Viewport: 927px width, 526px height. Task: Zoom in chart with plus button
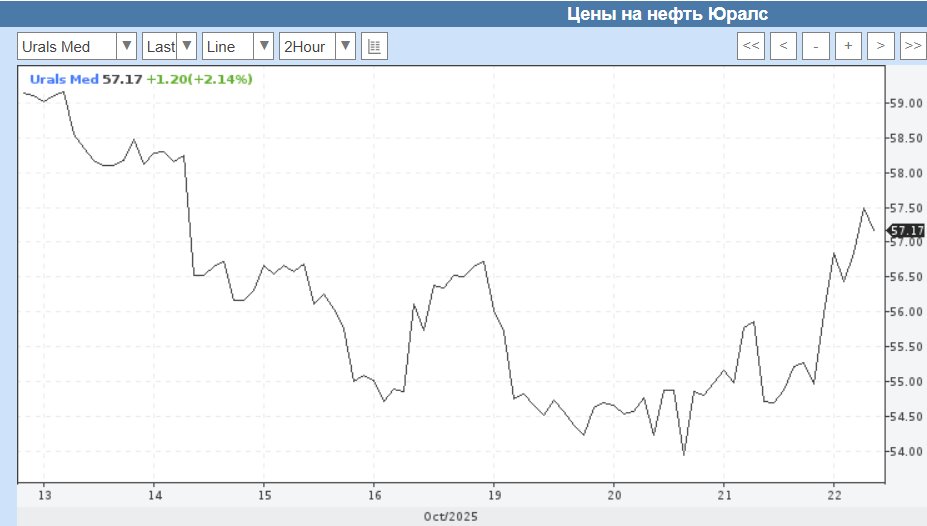[848, 46]
